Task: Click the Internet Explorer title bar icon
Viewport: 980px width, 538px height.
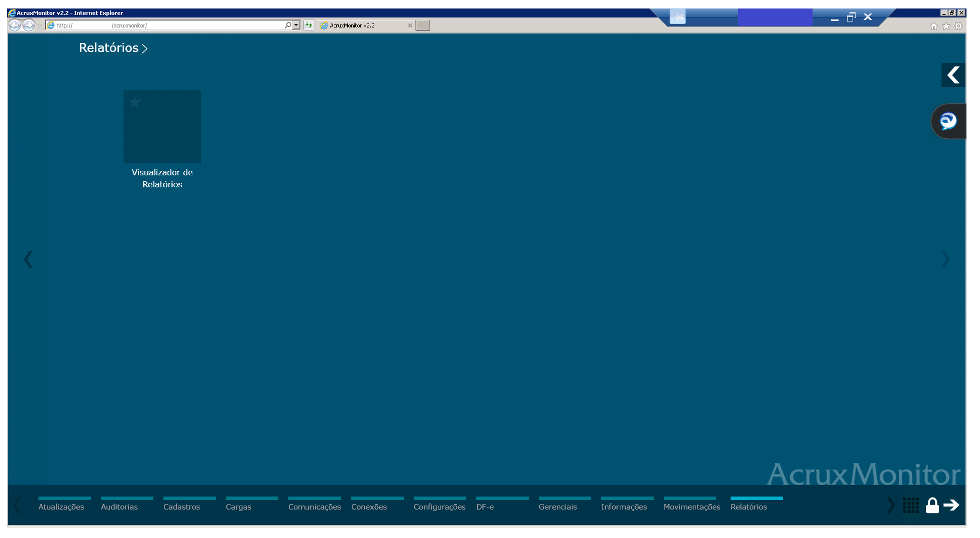Action: pyautogui.click(x=12, y=13)
